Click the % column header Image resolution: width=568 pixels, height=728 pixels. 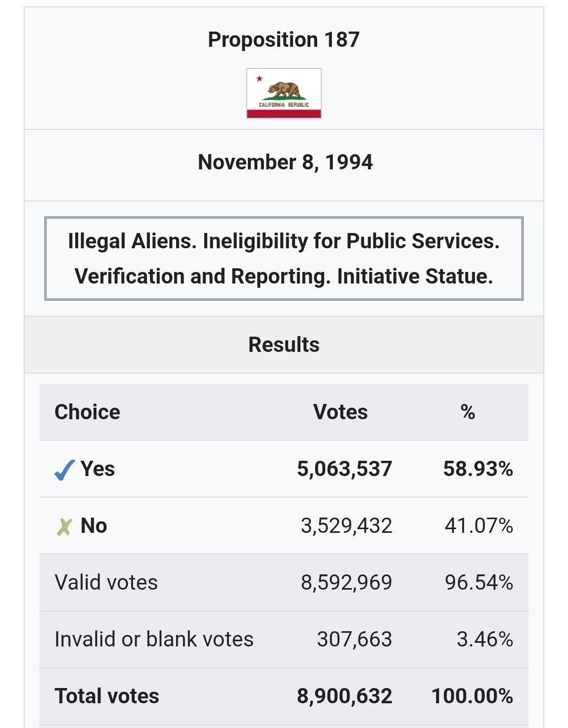coord(468,412)
